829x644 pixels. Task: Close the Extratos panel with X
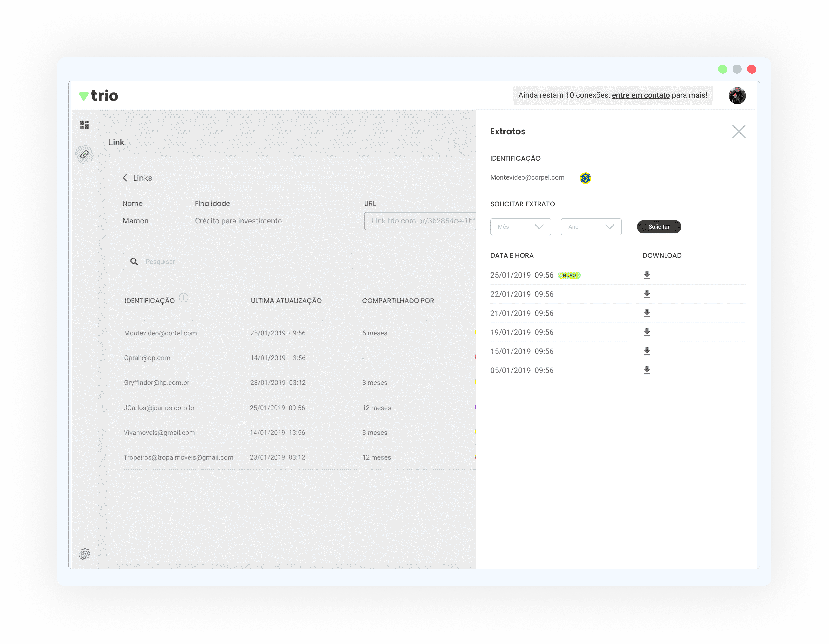pyautogui.click(x=739, y=132)
